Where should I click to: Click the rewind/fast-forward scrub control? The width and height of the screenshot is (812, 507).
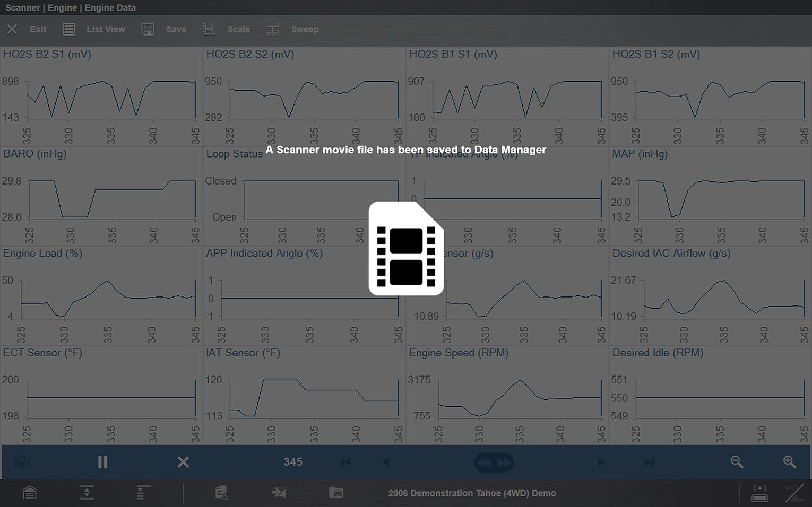click(494, 462)
